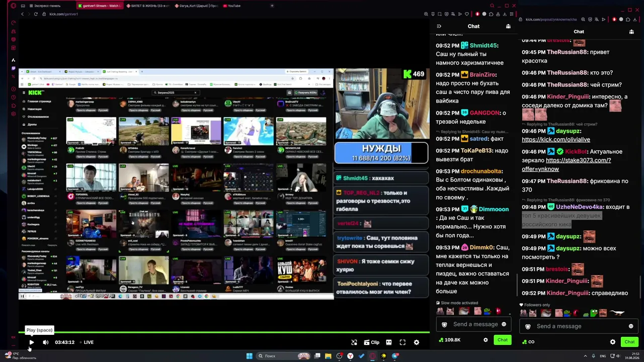Enter fullscreen mode in the player
The height and width of the screenshot is (362, 644).
coord(403,342)
